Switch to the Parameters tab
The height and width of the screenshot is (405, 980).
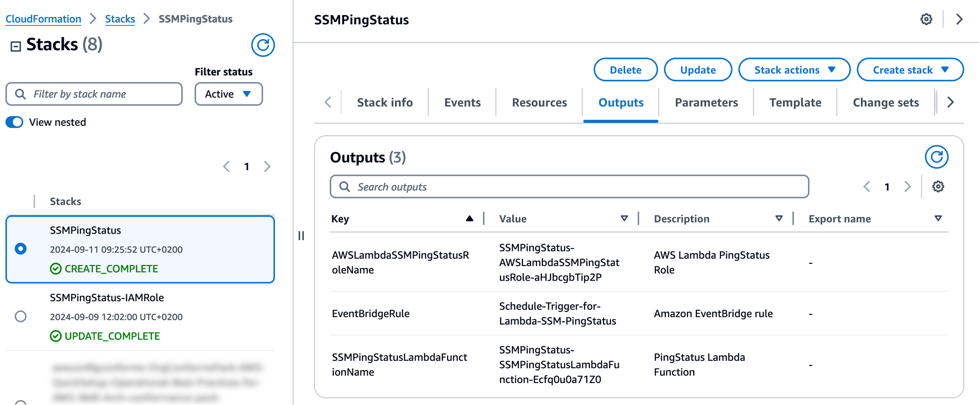click(x=706, y=102)
